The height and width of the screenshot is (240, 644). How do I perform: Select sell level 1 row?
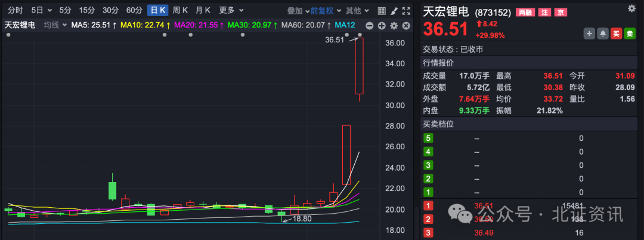click(x=528, y=192)
